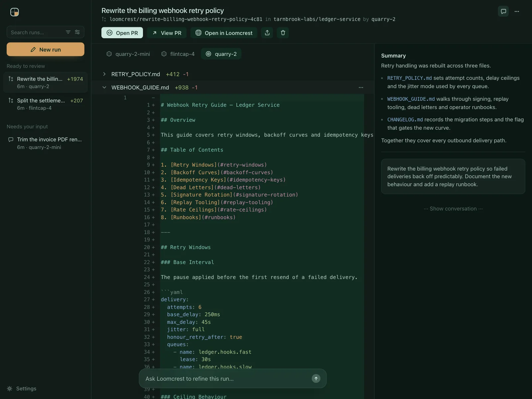This screenshot has width=532, height=399.
Task: Click WEBHOOK_GUIDE.md link in summary
Action: pyautogui.click(x=411, y=99)
